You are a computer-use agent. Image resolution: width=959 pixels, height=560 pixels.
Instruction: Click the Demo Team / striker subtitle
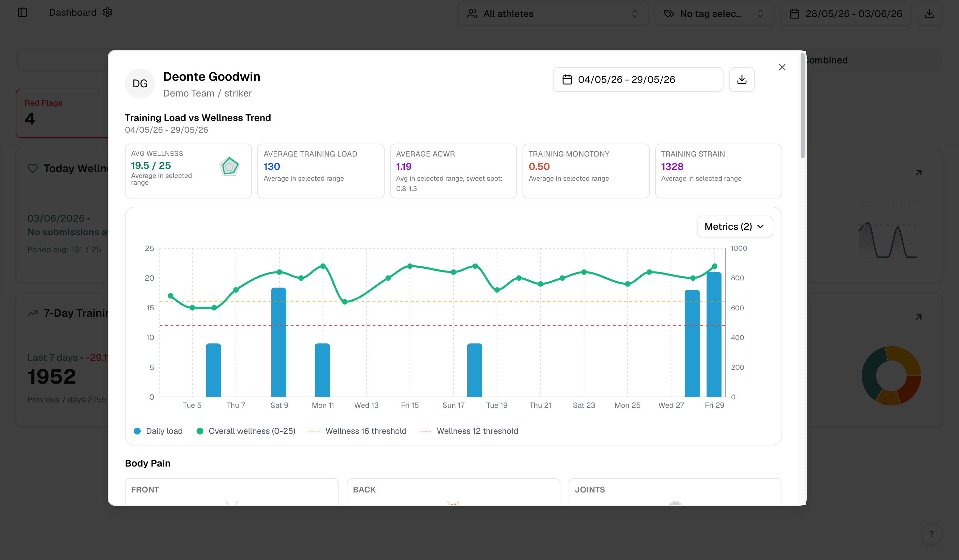[207, 93]
